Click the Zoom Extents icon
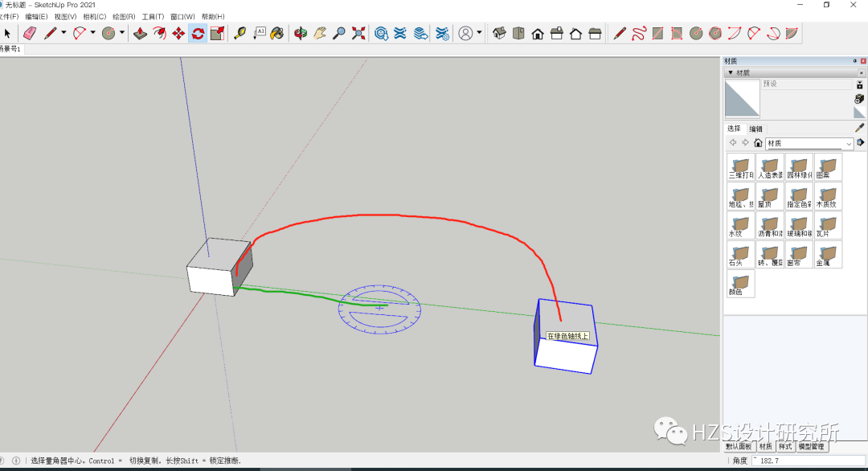 click(357, 33)
